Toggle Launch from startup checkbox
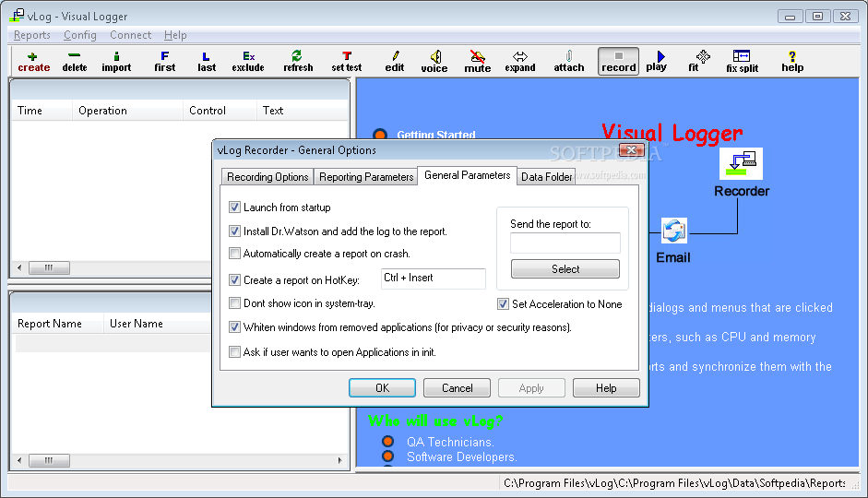 click(234, 207)
